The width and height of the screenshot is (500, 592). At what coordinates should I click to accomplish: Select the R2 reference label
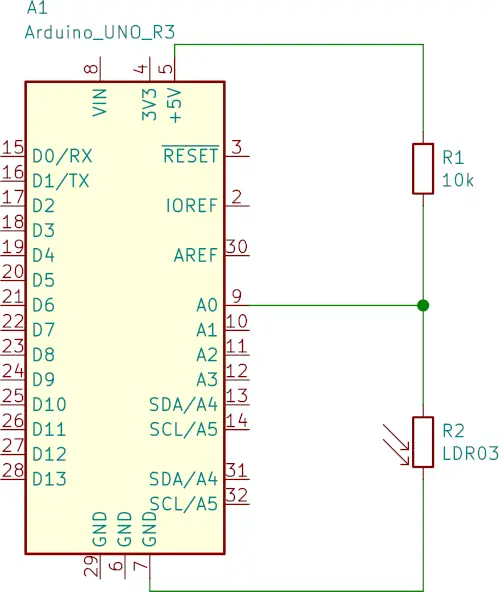pos(453,431)
